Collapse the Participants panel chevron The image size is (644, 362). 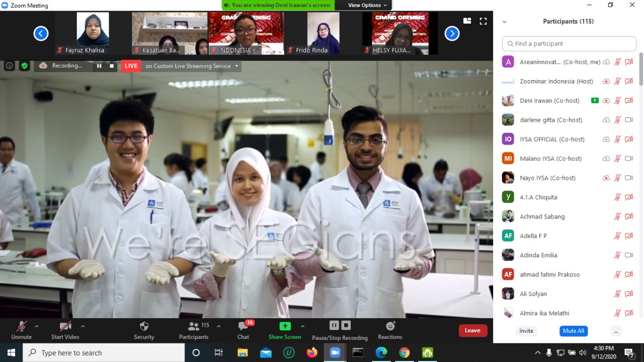coord(504,22)
